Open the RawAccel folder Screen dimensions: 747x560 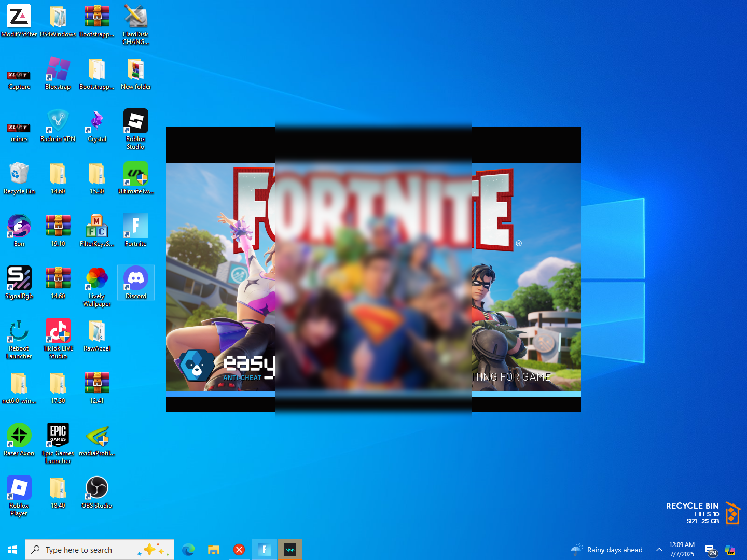(96, 335)
